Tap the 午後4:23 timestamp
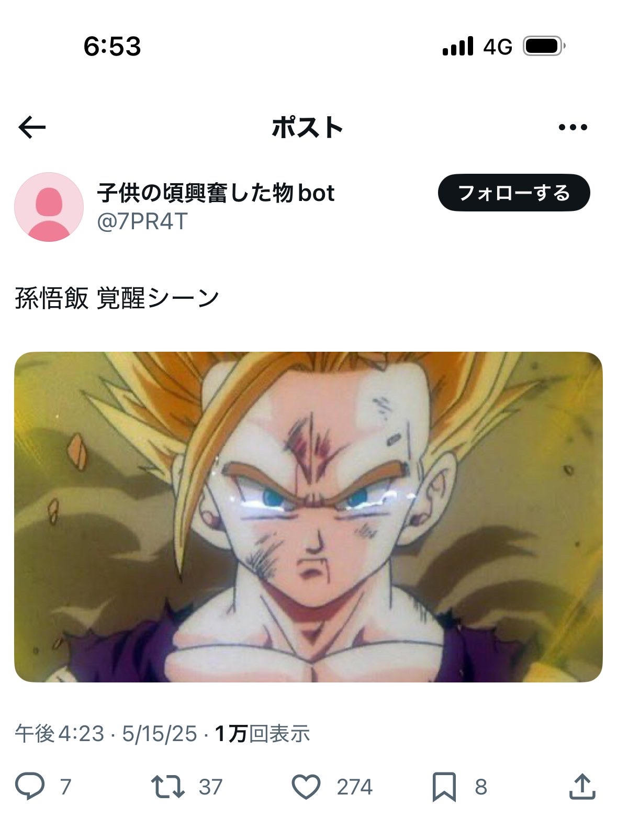 [x=60, y=734]
